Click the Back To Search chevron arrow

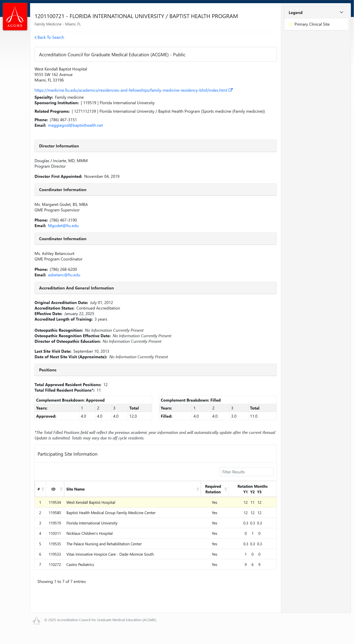tap(35, 37)
